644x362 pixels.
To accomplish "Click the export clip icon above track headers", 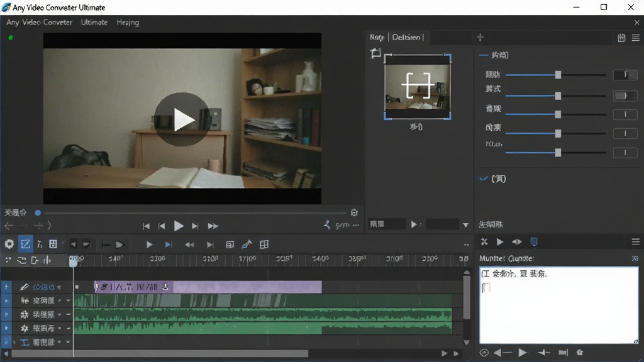I will pyautogui.click(x=35, y=260).
